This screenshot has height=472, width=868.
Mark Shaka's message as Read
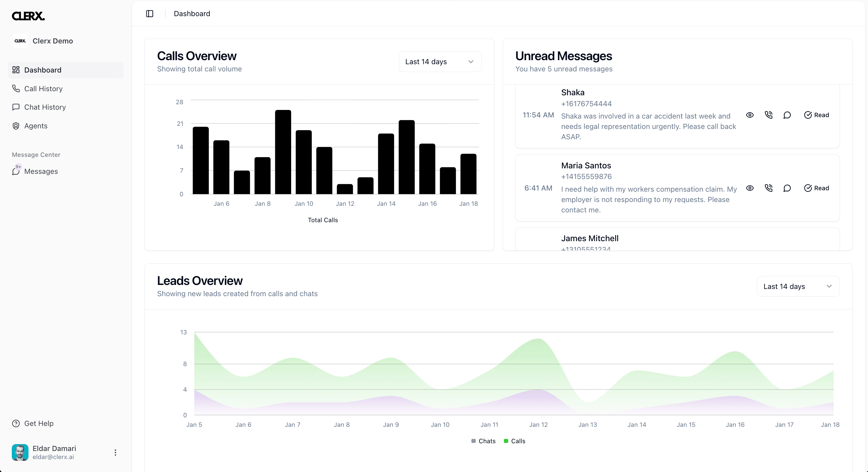tap(817, 115)
